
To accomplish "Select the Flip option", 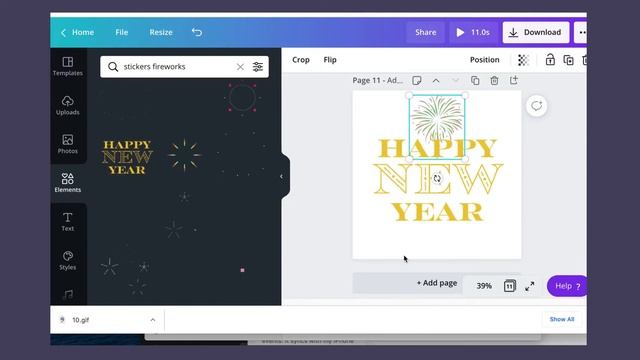I will tap(330, 60).
